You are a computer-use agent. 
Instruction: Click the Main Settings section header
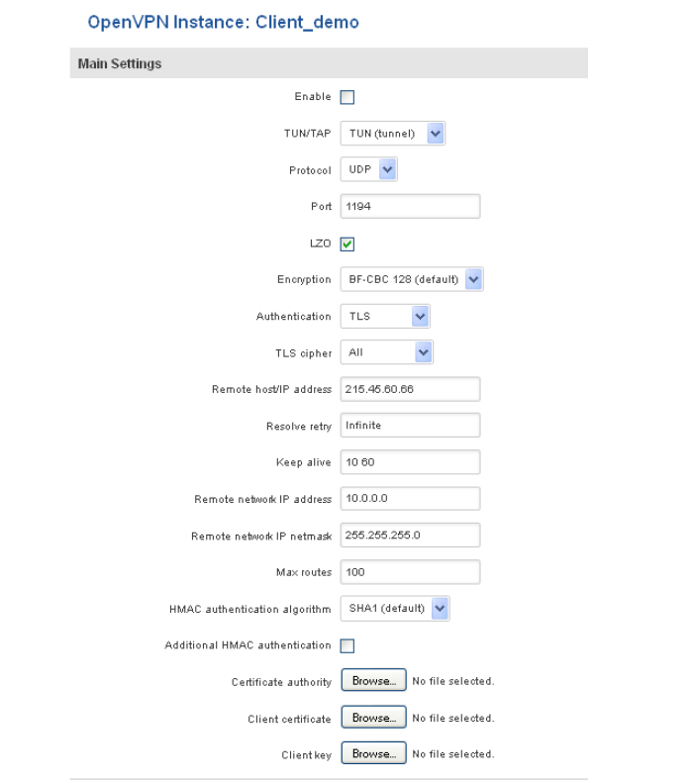pyautogui.click(x=329, y=64)
